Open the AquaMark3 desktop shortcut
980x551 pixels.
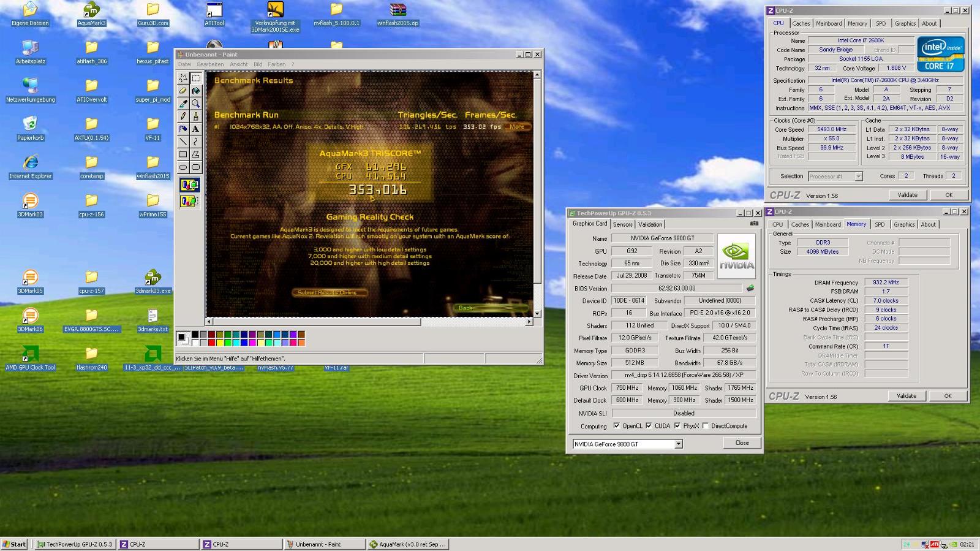click(x=91, y=14)
